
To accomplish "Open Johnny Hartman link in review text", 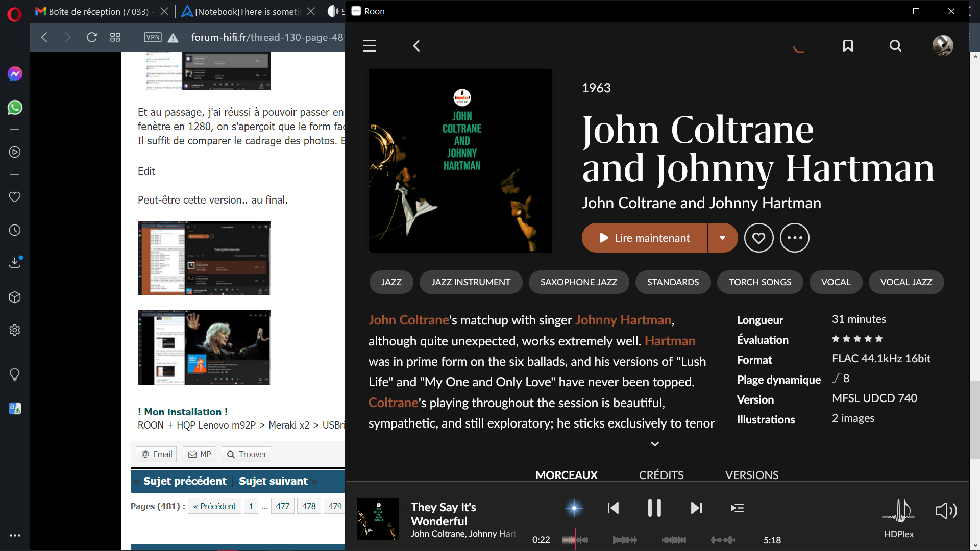I will pos(623,320).
